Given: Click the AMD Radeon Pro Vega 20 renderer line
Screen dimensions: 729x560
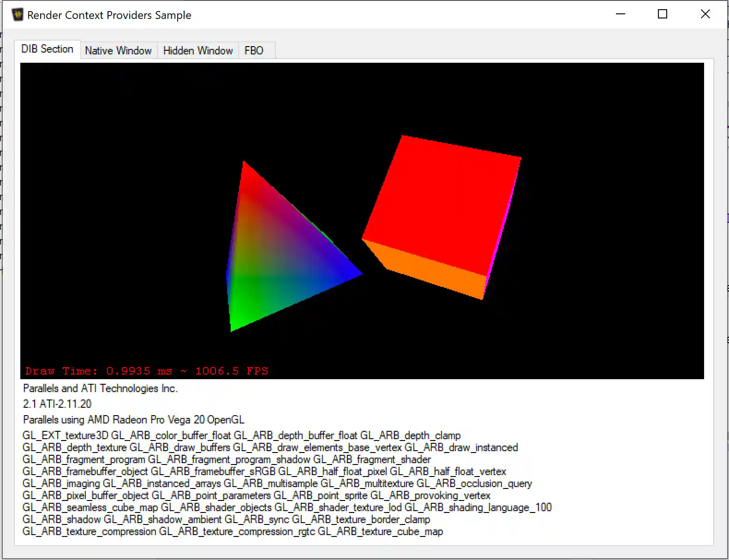Looking at the screenshot, I should (133, 420).
